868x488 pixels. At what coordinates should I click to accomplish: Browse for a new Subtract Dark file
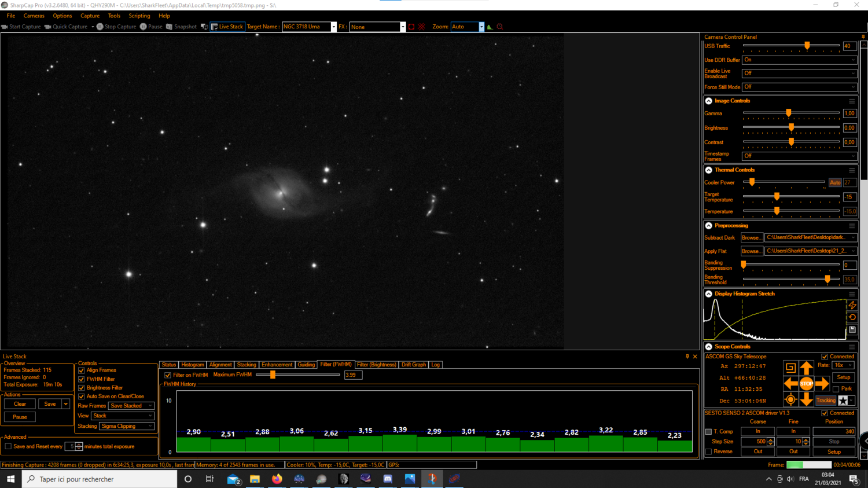coord(751,237)
